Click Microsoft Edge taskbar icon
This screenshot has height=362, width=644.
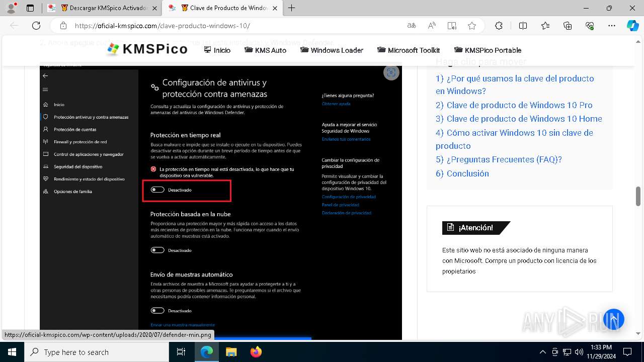(207, 352)
